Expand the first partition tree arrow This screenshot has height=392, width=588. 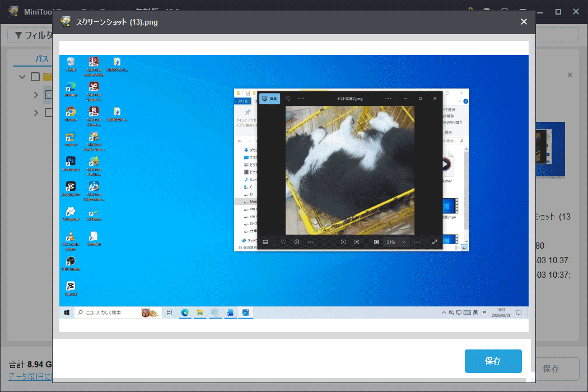(36, 94)
